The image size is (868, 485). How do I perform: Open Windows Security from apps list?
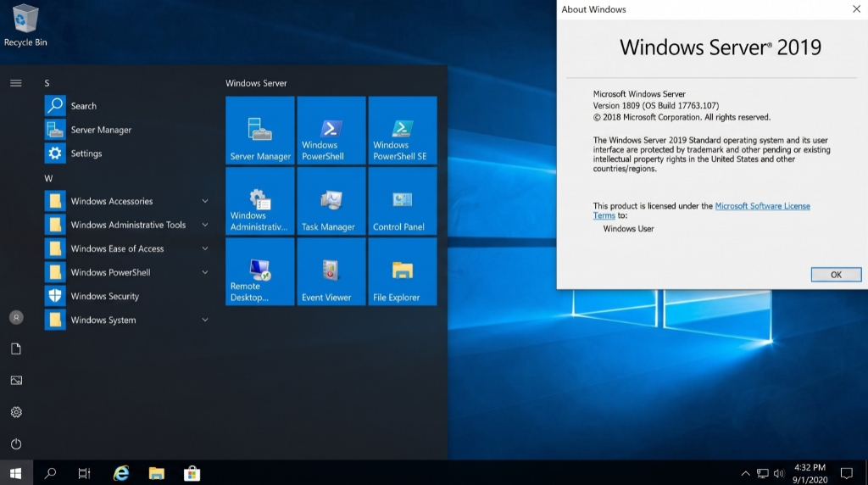pos(127,296)
